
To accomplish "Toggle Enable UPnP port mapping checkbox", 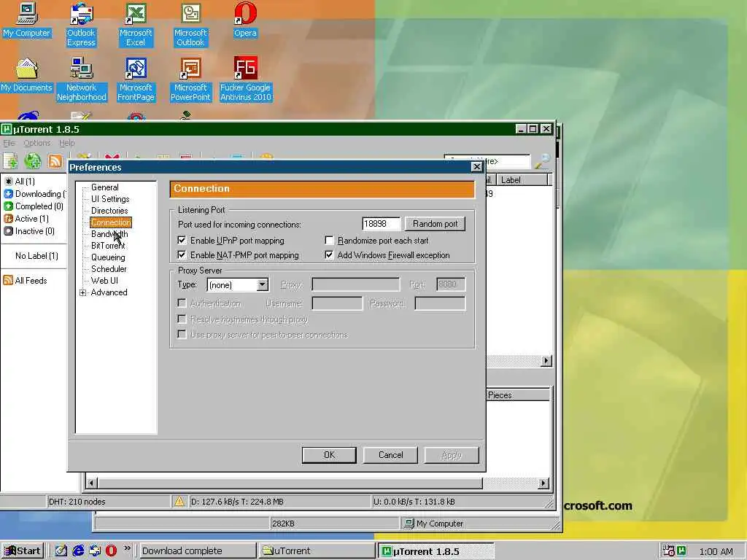I will 182,241.
